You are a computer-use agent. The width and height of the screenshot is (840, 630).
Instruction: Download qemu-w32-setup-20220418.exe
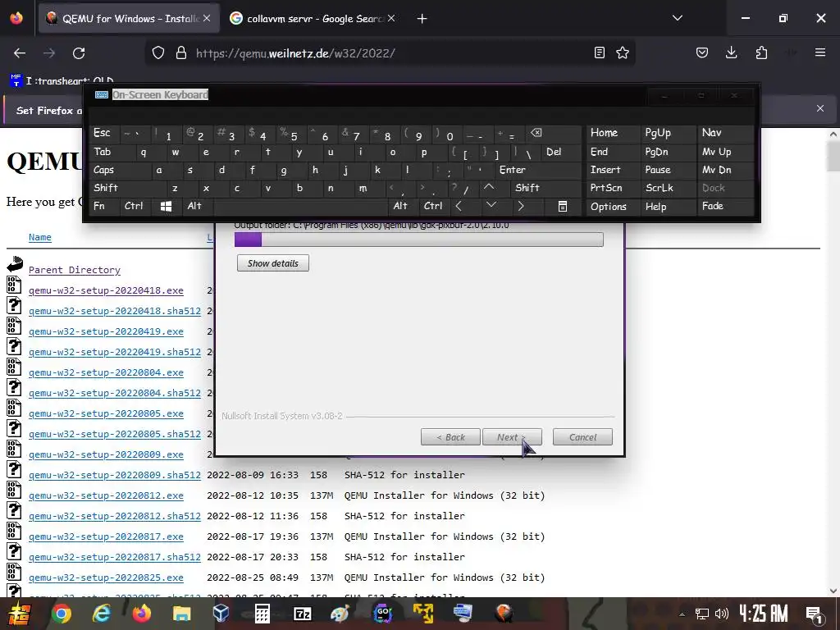(x=106, y=290)
